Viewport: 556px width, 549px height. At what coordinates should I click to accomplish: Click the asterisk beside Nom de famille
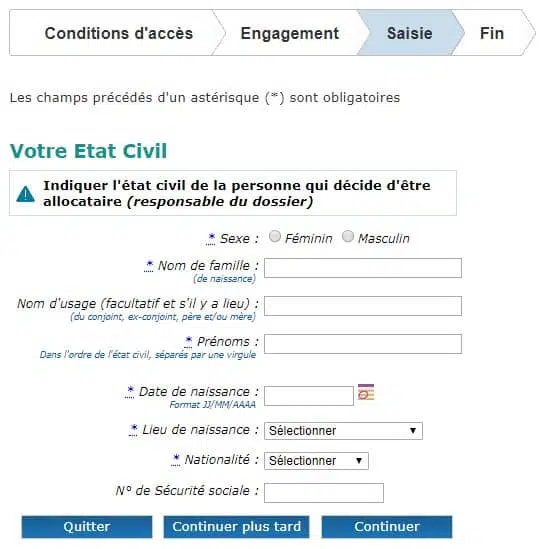[149, 266]
